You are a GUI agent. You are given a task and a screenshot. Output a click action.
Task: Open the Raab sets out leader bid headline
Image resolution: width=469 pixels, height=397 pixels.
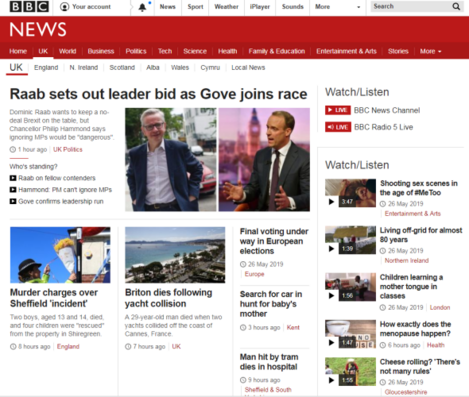coord(158,94)
